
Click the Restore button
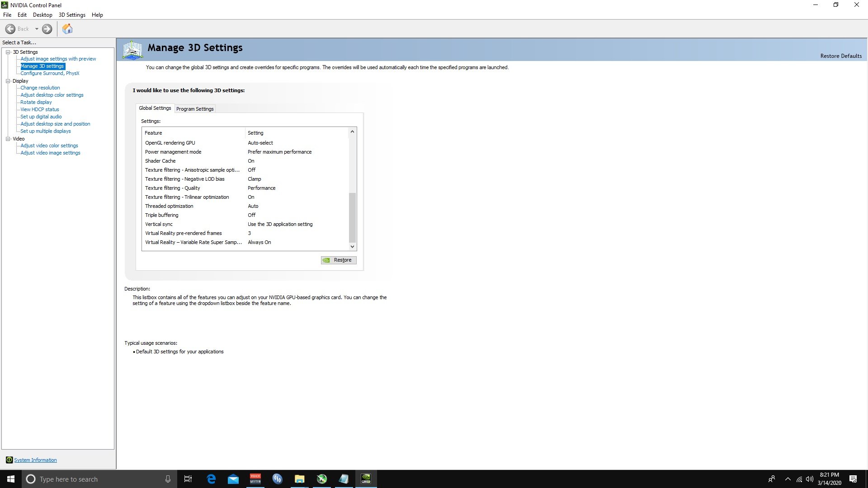(339, 260)
